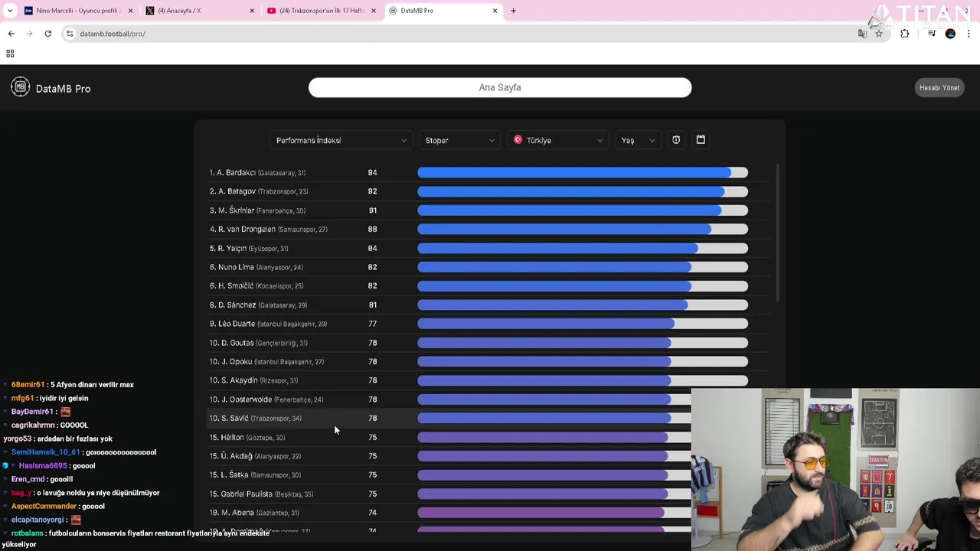
Task: Click chat username 68emir61
Action: (x=28, y=385)
